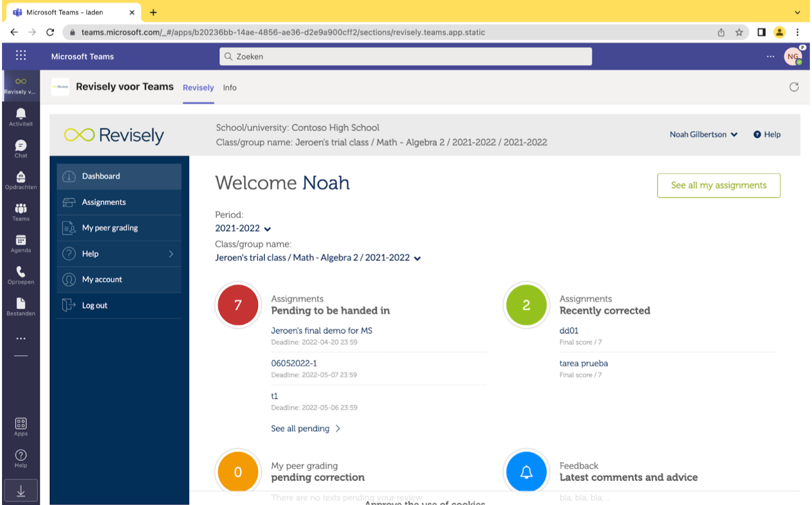812x505 pixels.
Task: Click the See all my assignments button
Action: [x=718, y=185]
